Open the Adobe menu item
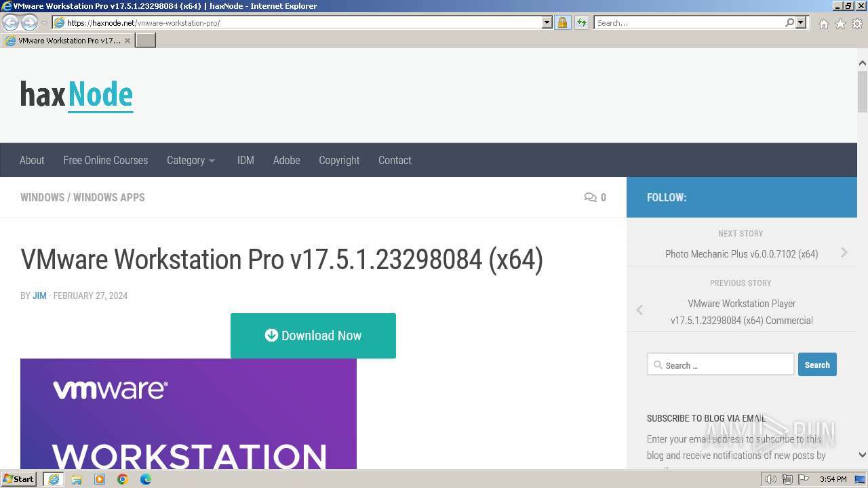Image resolution: width=868 pixels, height=488 pixels. 286,160
